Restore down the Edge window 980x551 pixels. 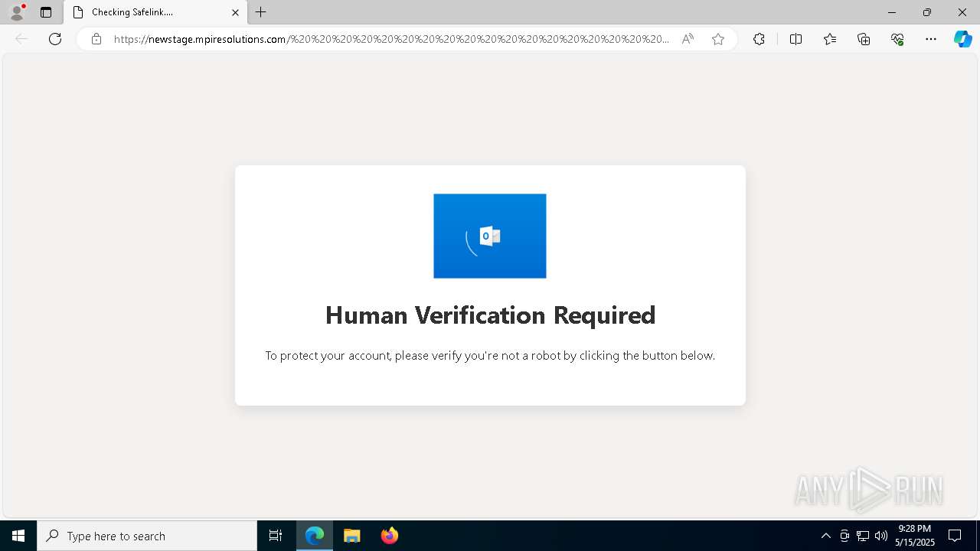pos(927,12)
